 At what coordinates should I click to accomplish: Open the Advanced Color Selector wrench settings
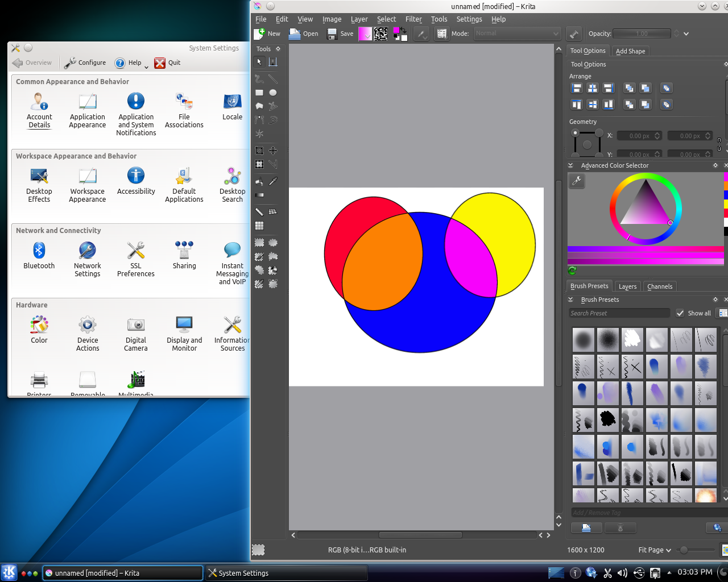pos(577,181)
